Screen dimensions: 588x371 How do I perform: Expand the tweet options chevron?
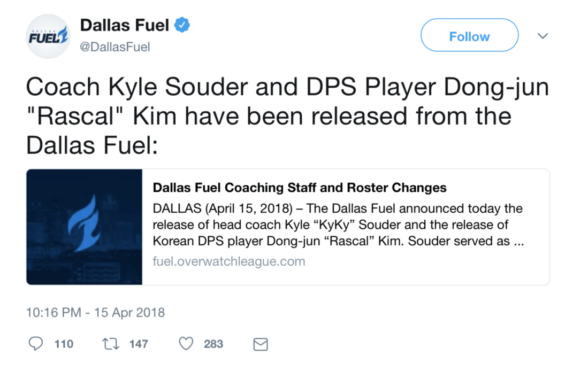tap(543, 36)
